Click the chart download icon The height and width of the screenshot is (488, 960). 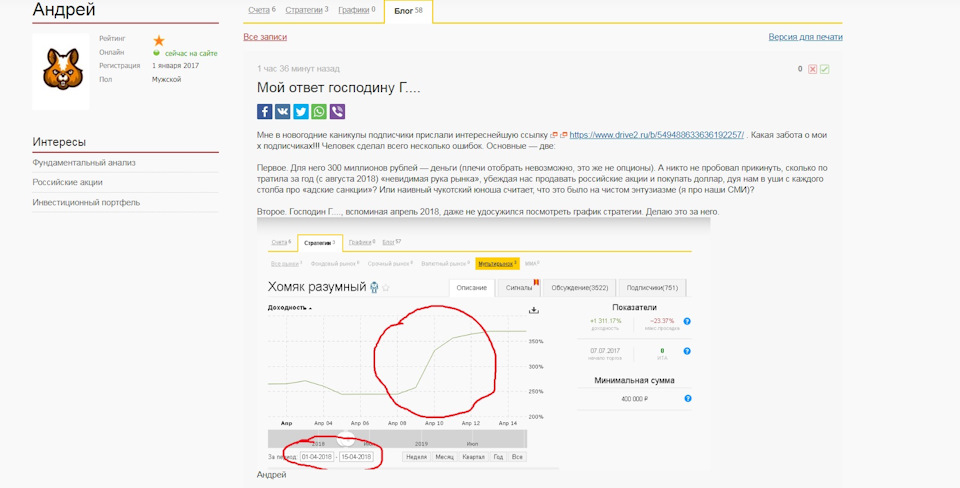[x=534, y=310]
